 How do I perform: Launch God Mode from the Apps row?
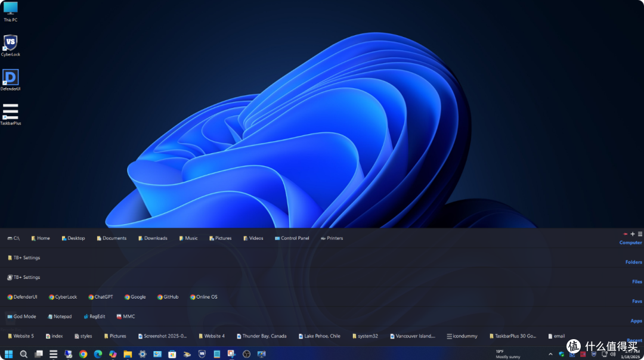click(22, 316)
